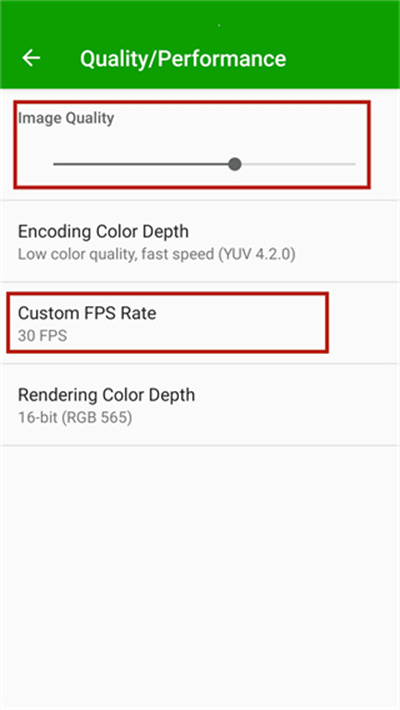Select the Rendering Color Depth title text
Screen dimensions: 400x710
(x=106, y=395)
